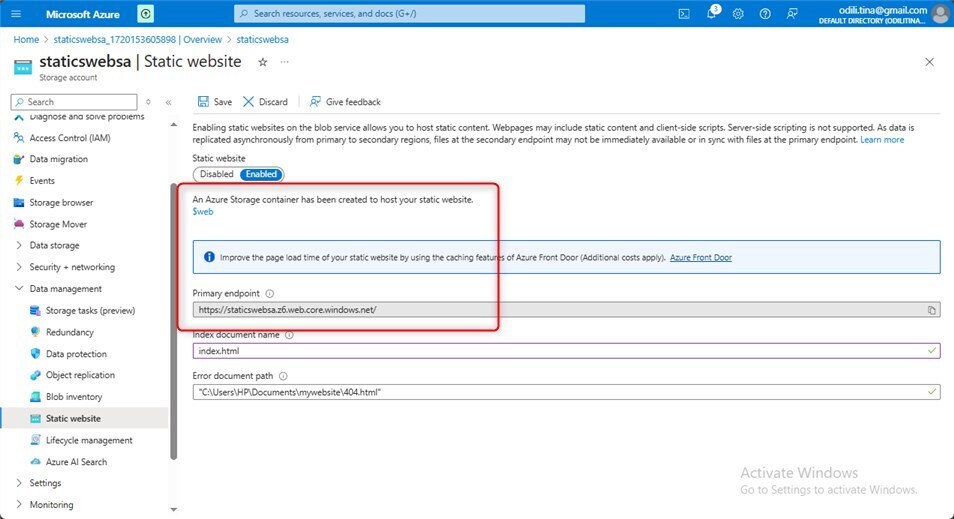Copy the primary endpoint URL
Viewport: 954px width, 519px height.
point(931,310)
